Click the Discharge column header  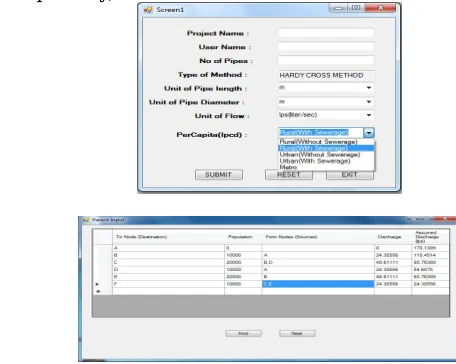[x=393, y=237]
